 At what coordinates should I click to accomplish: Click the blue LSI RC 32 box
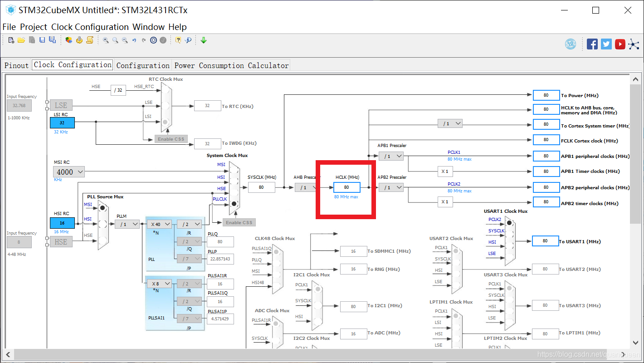pyautogui.click(x=62, y=123)
